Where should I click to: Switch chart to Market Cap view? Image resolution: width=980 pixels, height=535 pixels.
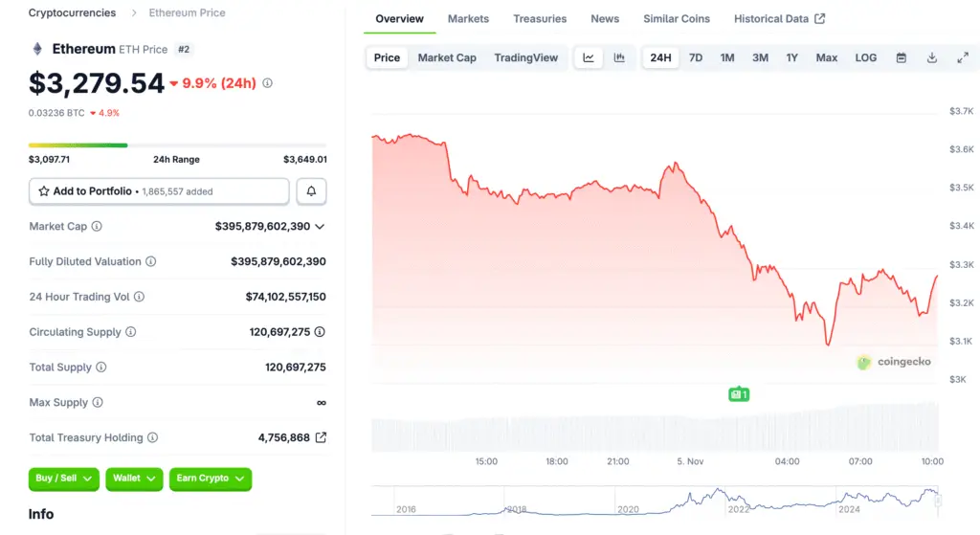click(x=447, y=57)
